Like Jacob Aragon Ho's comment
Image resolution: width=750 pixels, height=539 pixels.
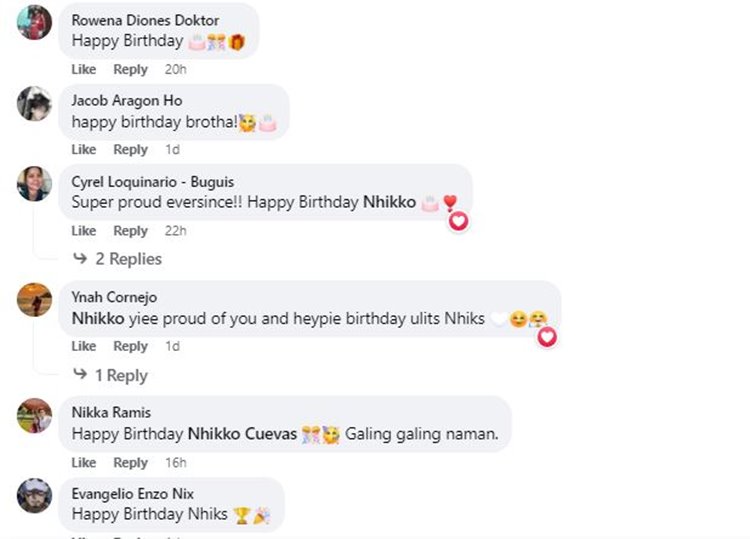[x=84, y=149]
